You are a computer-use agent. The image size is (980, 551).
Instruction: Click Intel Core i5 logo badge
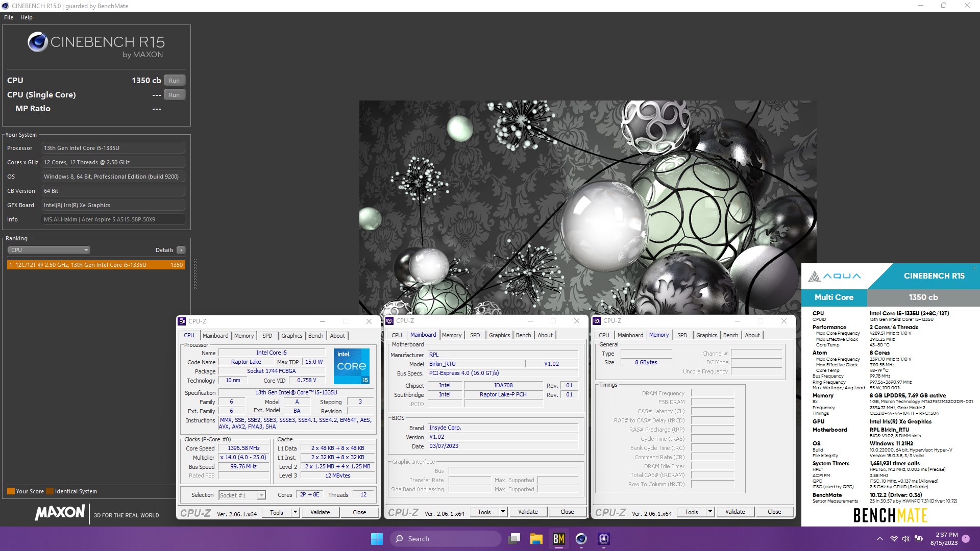[x=352, y=366]
